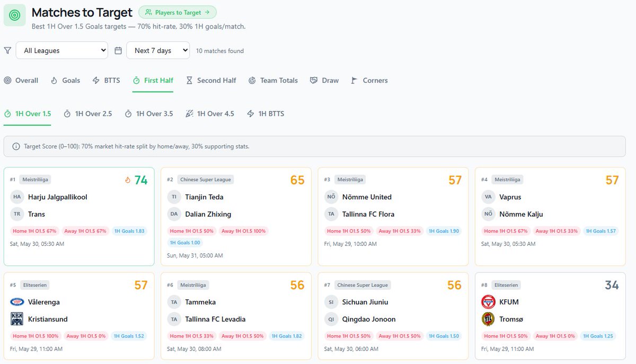
Task: Switch to the Goals tab
Action: coord(65,81)
